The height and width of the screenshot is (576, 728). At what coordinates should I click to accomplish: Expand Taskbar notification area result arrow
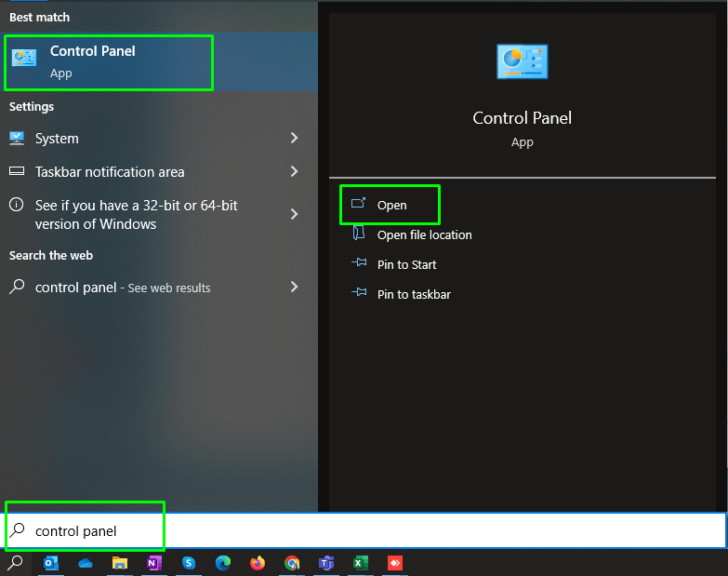(294, 171)
